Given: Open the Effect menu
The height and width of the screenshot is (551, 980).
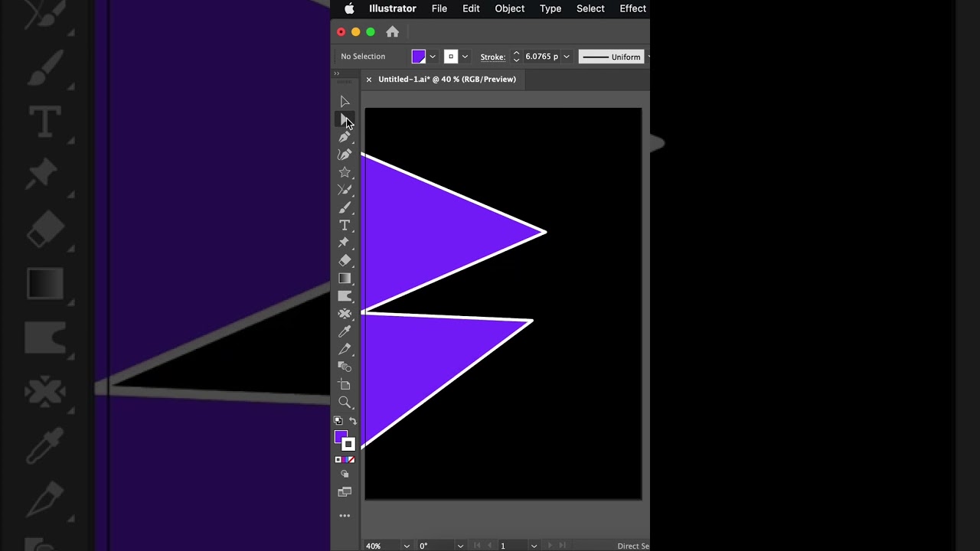Looking at the screenshot, I should pos(633,8).
